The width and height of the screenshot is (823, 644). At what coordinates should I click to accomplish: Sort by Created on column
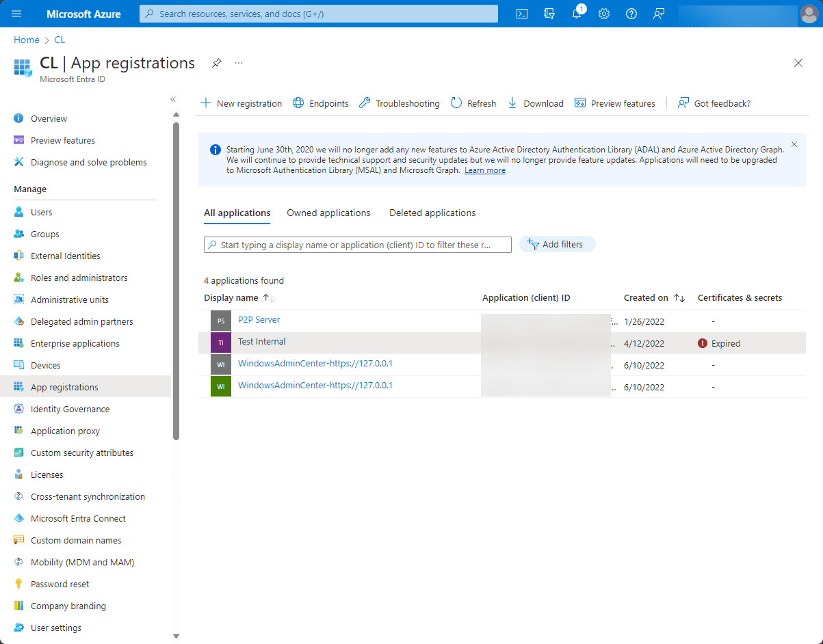655,298
